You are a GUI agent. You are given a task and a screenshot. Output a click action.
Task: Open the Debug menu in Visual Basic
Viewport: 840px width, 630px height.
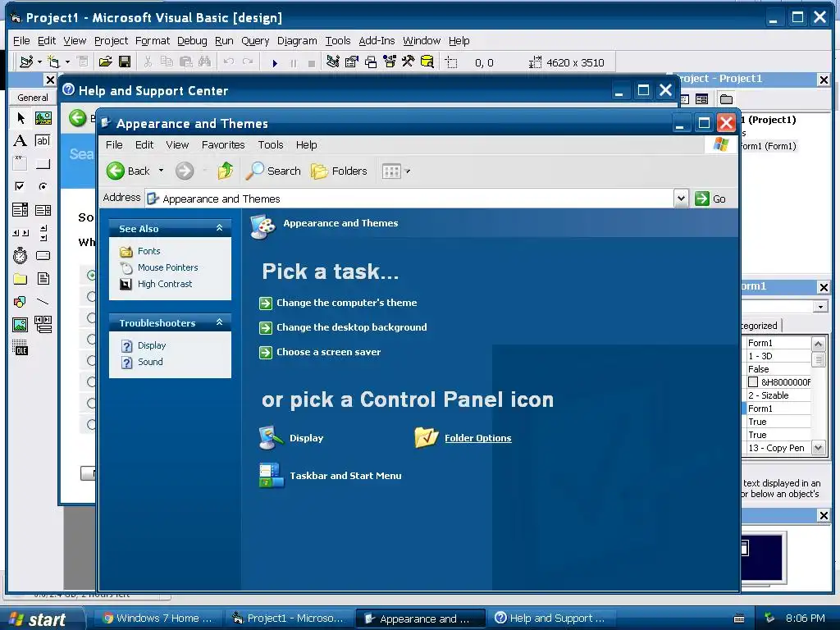pos(192,41)
